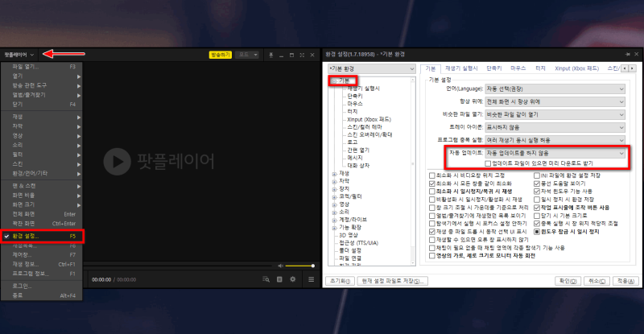Image resolution: width=644 pixels, height=334 pixels.
Task: Switch to the 단축키 tab
Action: coord(494,69)
